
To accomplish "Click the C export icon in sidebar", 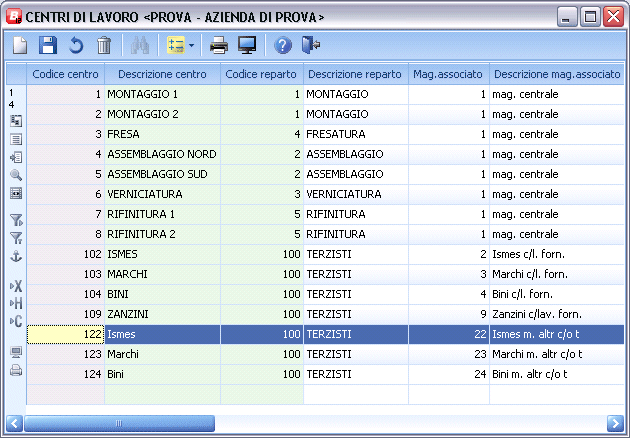I will click(16, 321).
